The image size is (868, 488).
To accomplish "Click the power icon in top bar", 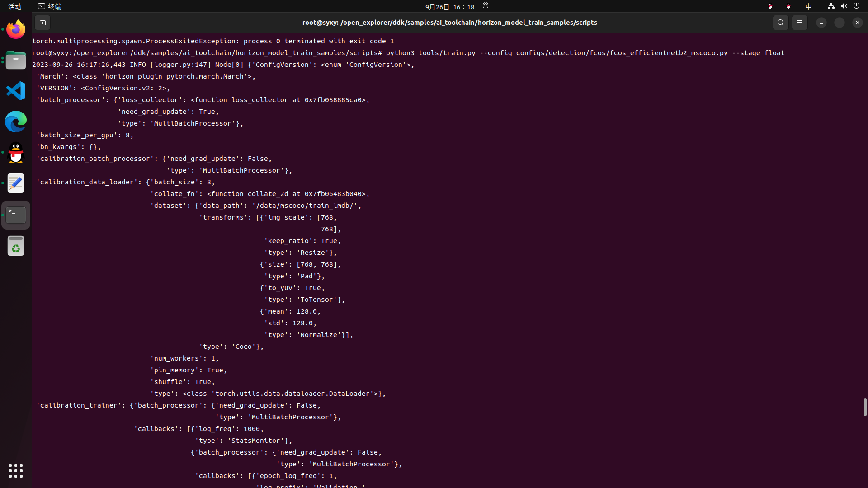I will tap(856, 6).
